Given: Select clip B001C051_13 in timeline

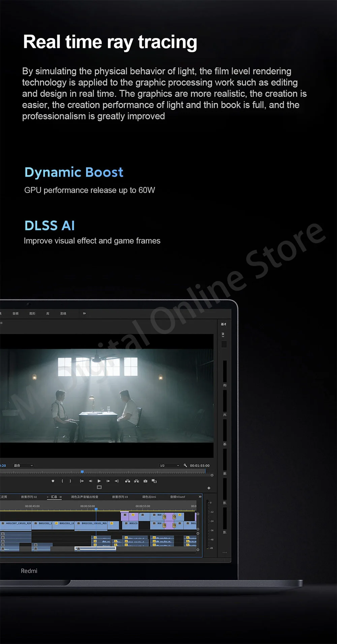Looking at the screenshot, I should (x=64, y=525).
